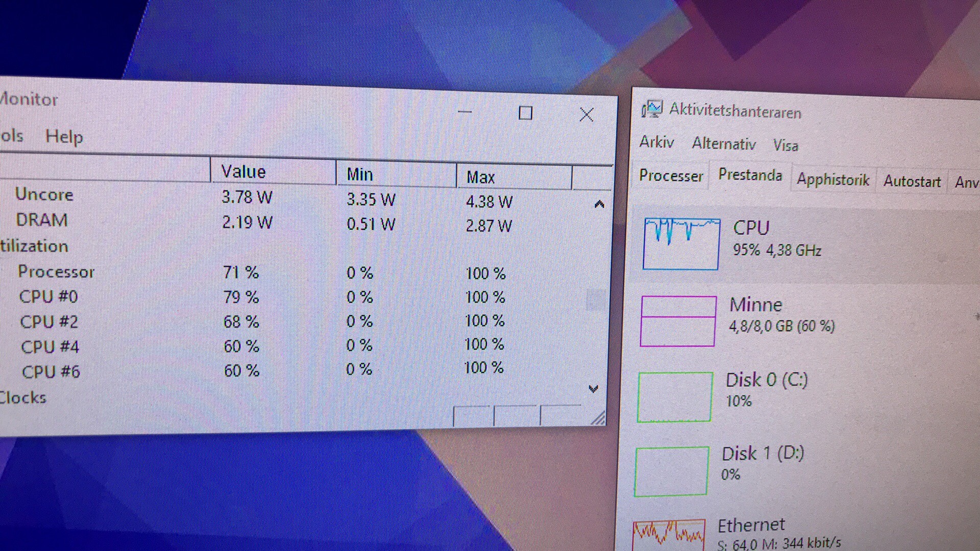
Task: Open the Alternativ menu
Action: pyautogui.click(x=723, y=144)
